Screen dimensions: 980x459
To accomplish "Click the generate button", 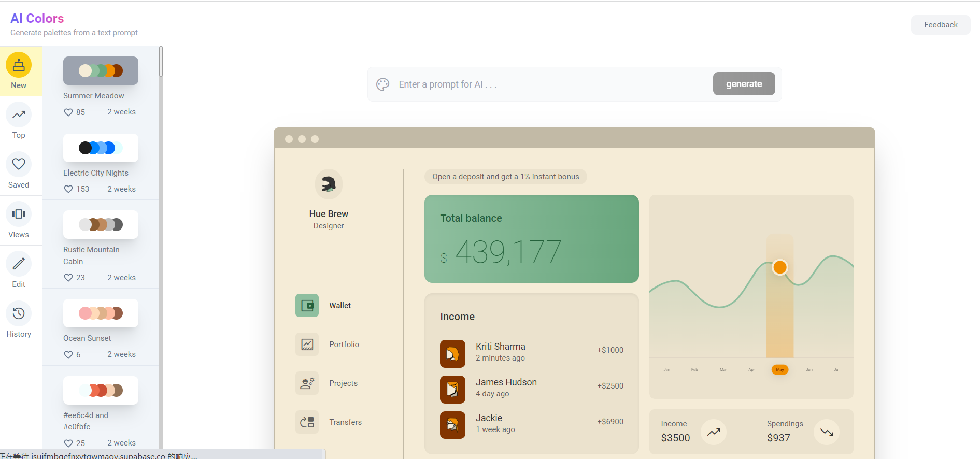I will click(744, 84).
